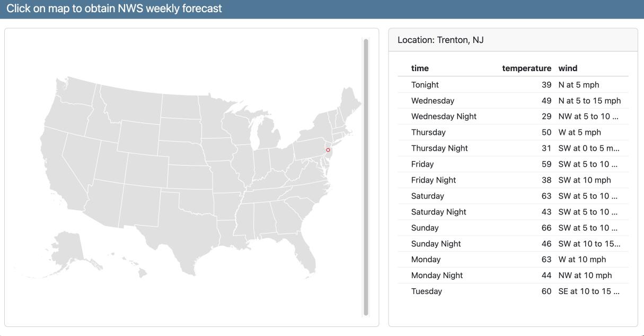
Task: Click the Friday forecast row
Action: [513, 165]
